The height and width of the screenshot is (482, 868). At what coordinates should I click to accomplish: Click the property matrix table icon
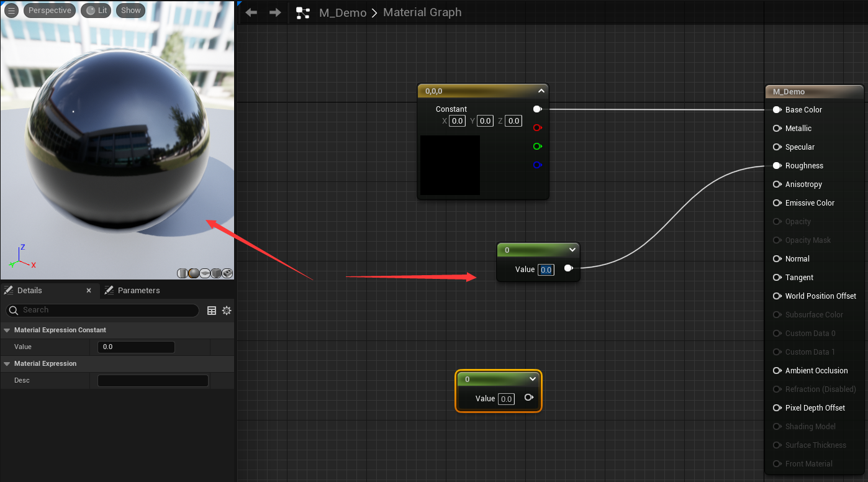212,311
